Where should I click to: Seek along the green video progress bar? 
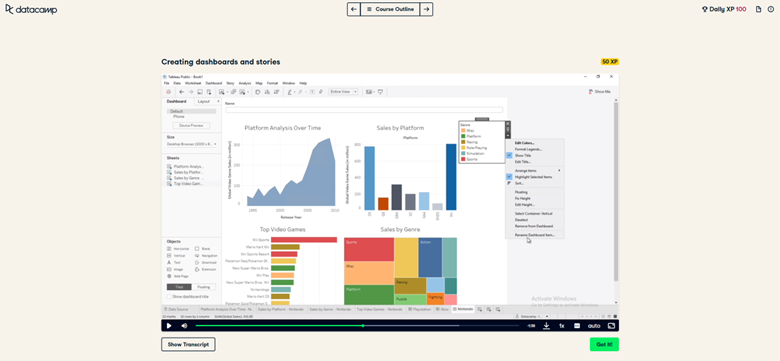coord(358,326)
